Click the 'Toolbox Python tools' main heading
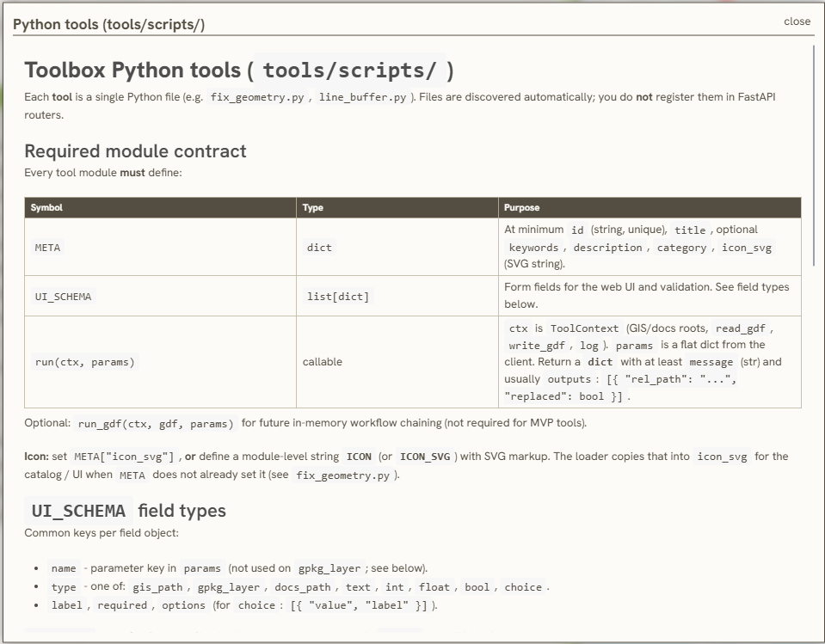 (x=239, y=71)
